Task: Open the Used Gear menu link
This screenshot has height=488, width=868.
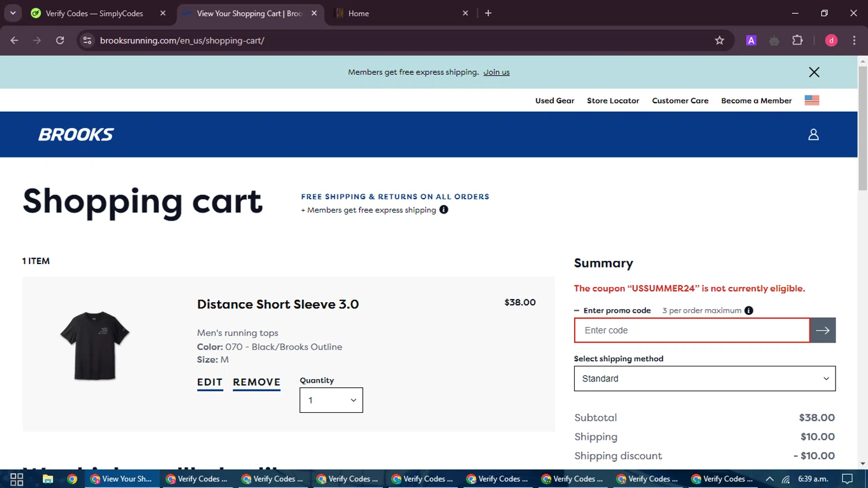Action: coord(554,101)
